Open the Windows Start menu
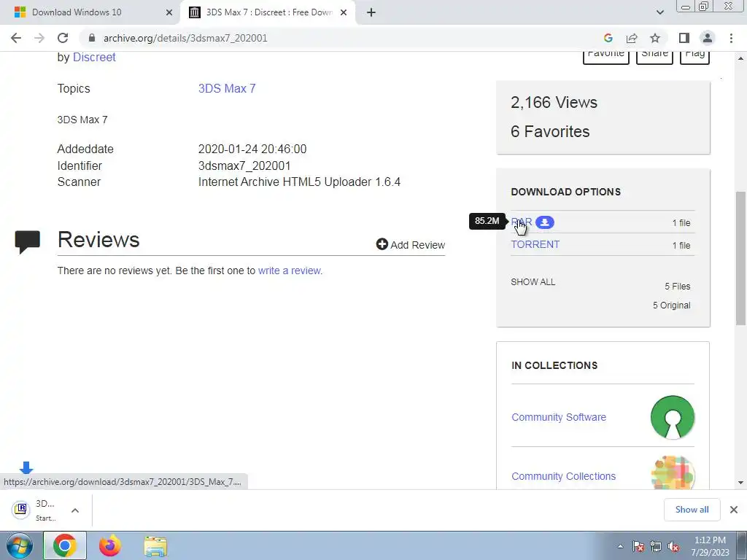Viewport: 747px width, 560px height. (x=19, y=545)
